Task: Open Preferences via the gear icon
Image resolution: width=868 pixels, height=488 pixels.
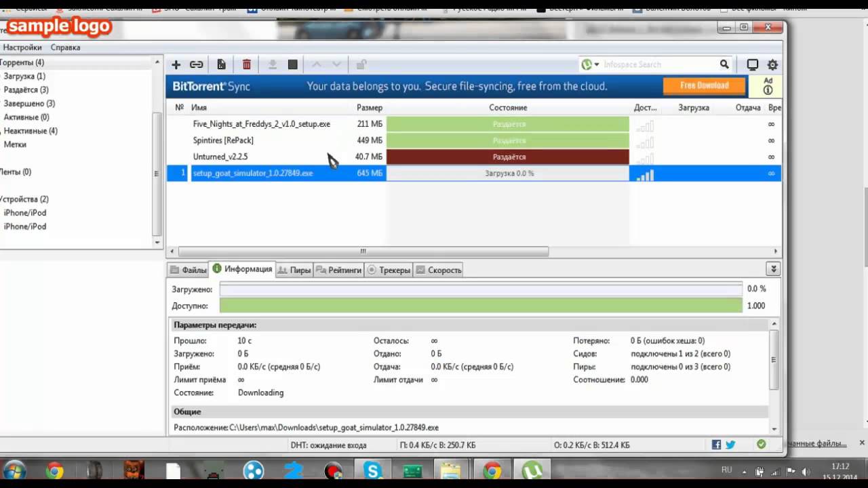Action: pyautogui.click(x=772, y=64)
